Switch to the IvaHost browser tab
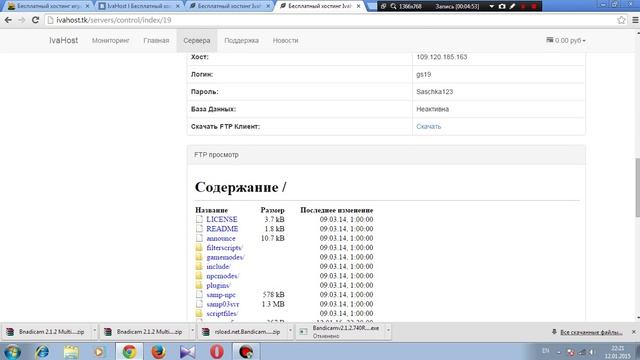The image size is (640, 360). coord(139,6)
